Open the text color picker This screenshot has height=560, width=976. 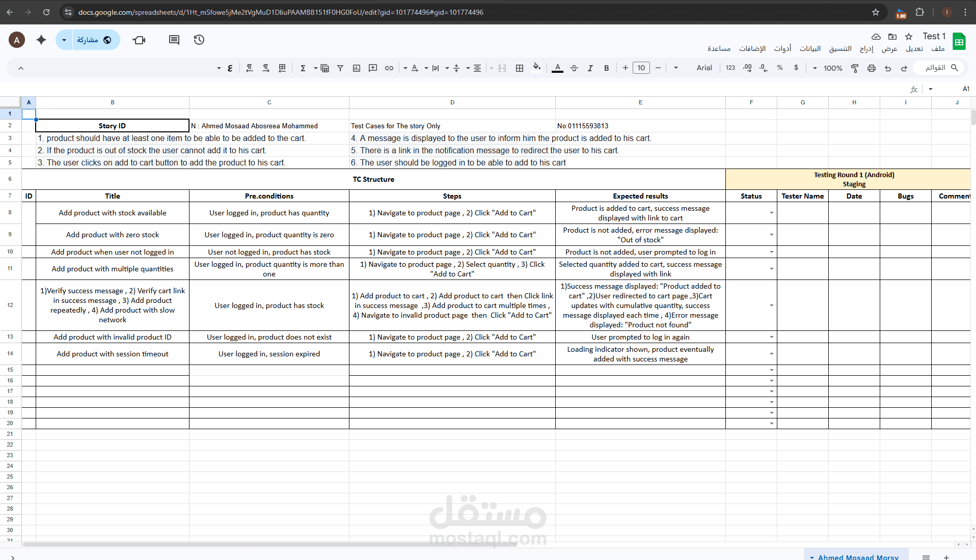point(558,68)
